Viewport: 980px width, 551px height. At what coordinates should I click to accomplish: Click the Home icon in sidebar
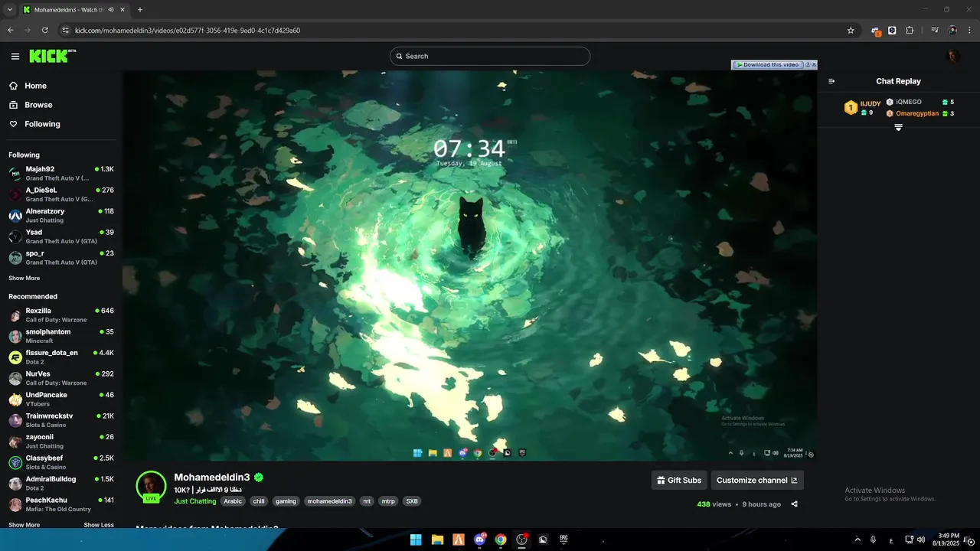coord(14,86)
